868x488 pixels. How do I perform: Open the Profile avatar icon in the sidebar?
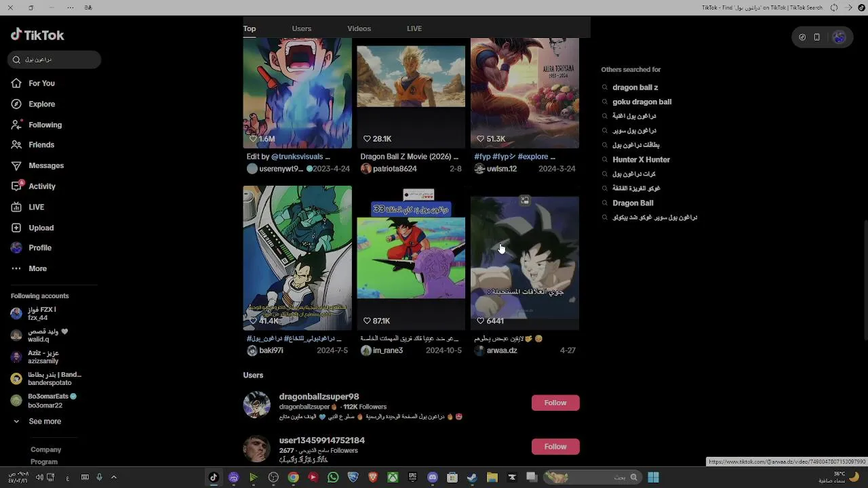(x=16, y=248)
